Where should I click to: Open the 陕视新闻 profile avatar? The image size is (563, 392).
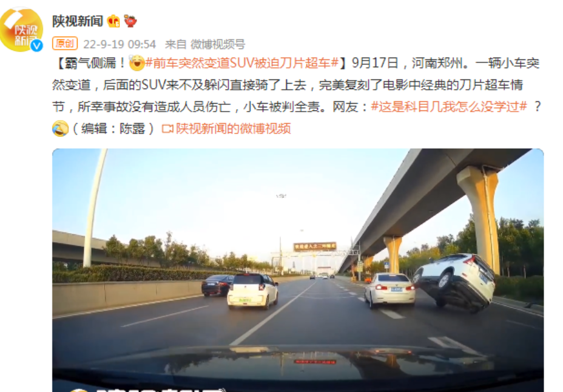(x=21, y=30)
